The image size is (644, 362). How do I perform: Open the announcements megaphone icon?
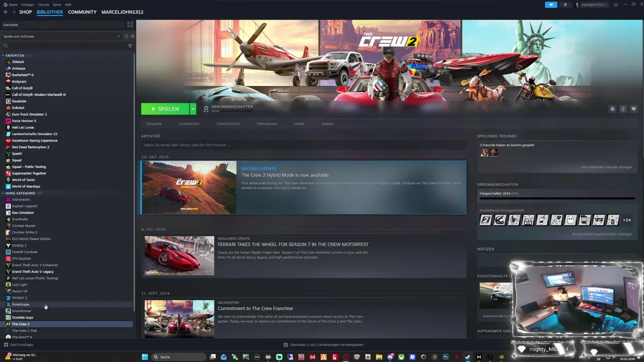tap(551, 5)
